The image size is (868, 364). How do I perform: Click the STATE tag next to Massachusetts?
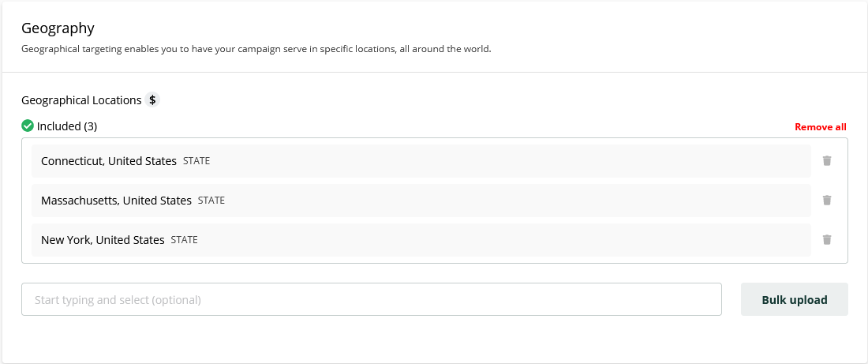coord(211,201)
